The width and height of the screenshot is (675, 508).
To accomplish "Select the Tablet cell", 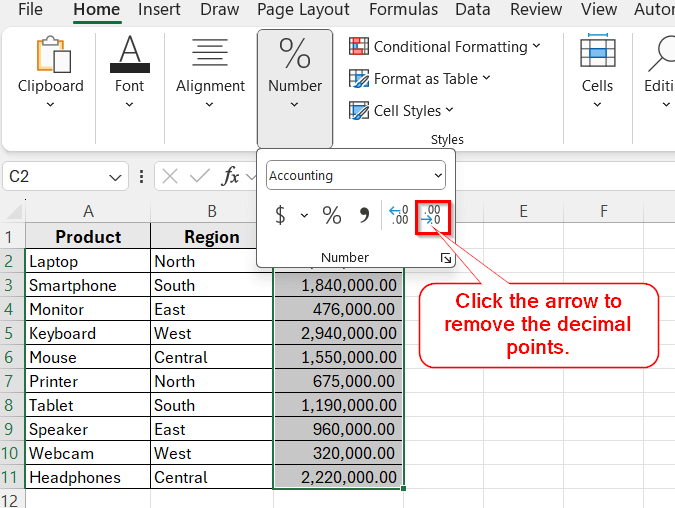I will pos(88,406).
